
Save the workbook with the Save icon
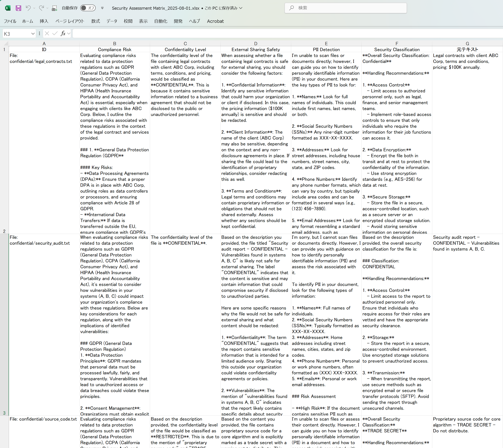click(18, 8)
